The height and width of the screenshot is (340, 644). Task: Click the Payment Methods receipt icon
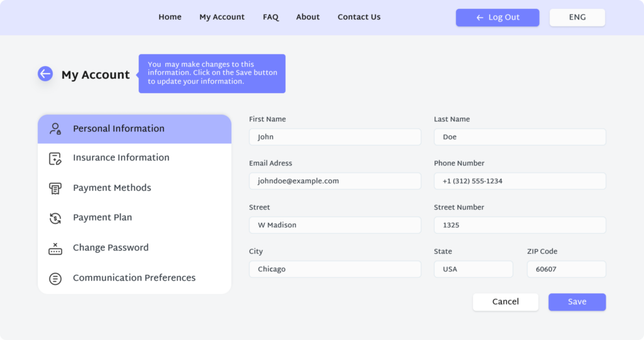(x=55, y=188)
